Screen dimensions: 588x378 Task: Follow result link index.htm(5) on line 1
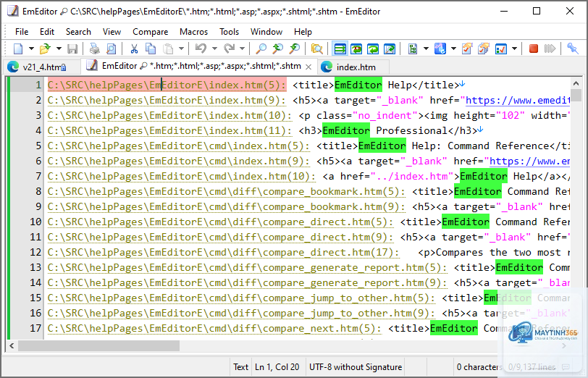click(167, 85)
